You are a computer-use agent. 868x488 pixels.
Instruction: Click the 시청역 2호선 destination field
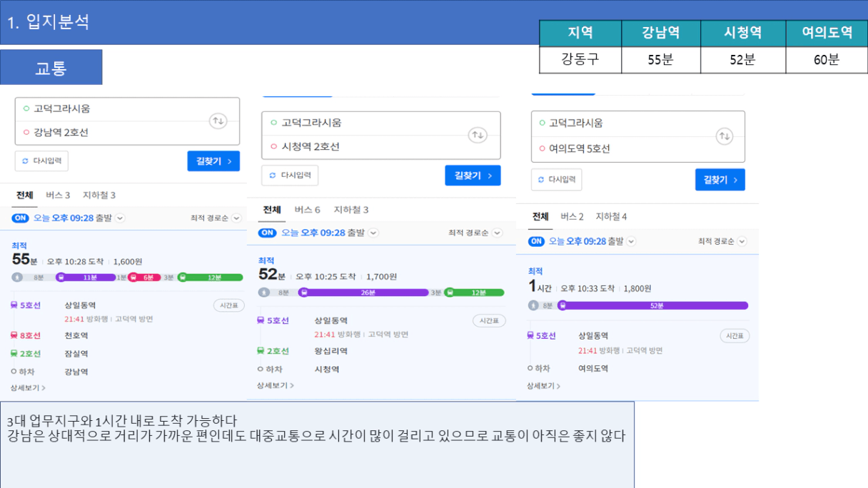pos(311,147)
